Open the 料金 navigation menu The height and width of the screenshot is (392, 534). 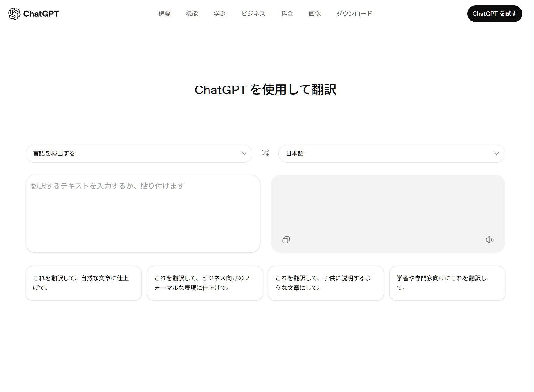click(x=286, y=14)
